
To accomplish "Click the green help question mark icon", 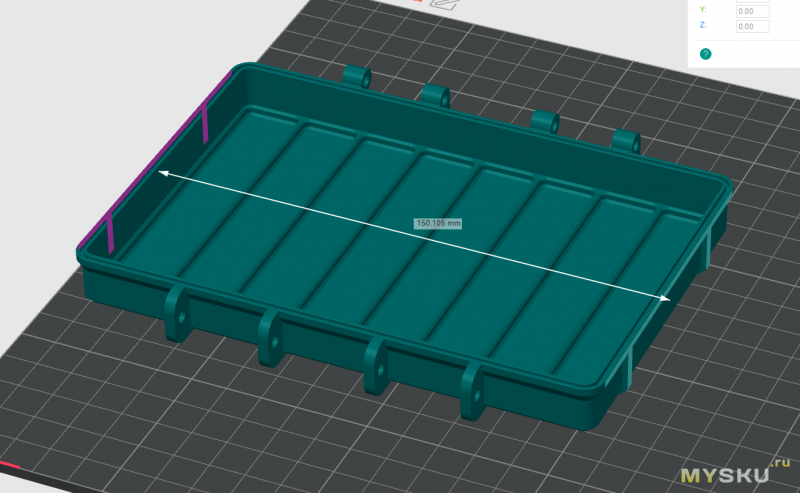I will (x=706, y=54).
